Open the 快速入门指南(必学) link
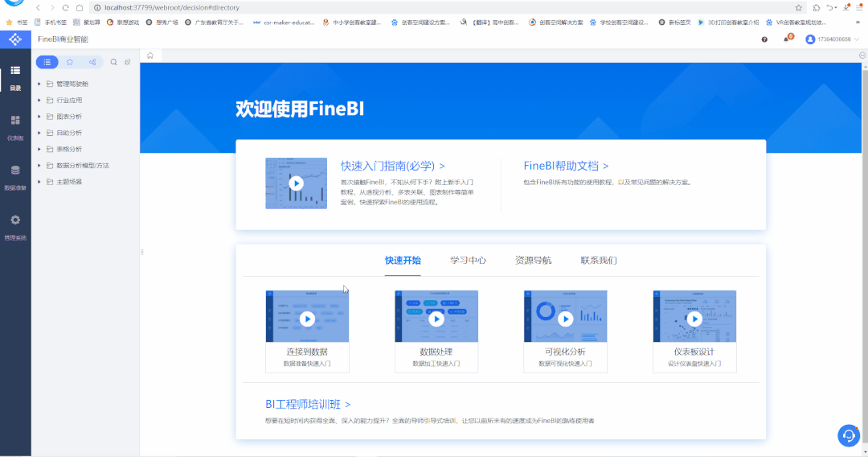868x457 pixels. point(392,167)
